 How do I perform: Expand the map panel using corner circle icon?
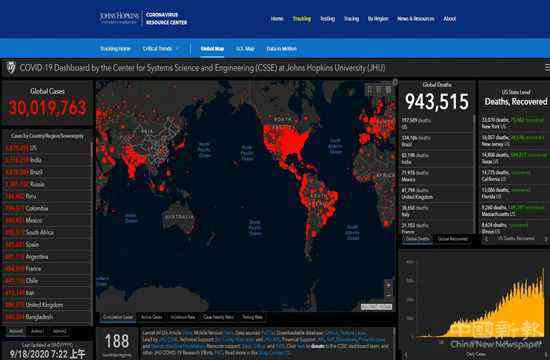(395, 82)
